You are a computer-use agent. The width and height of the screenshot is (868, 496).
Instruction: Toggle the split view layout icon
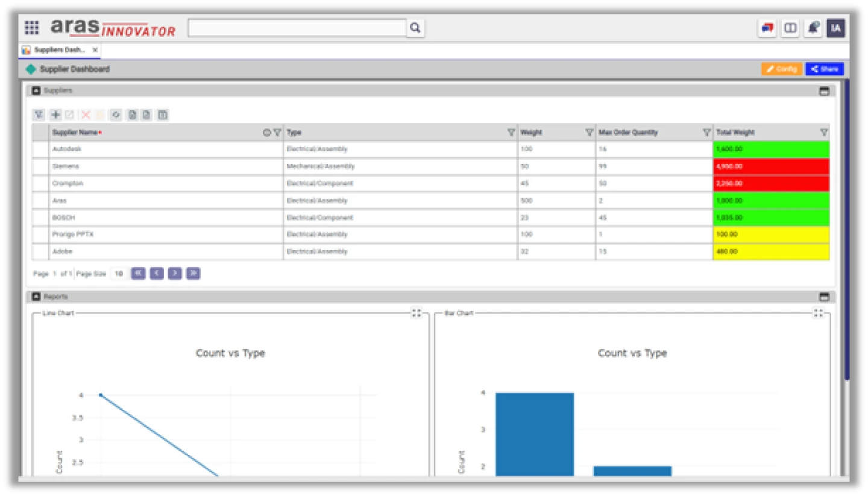pyautogui.click(x=790, y=28)
